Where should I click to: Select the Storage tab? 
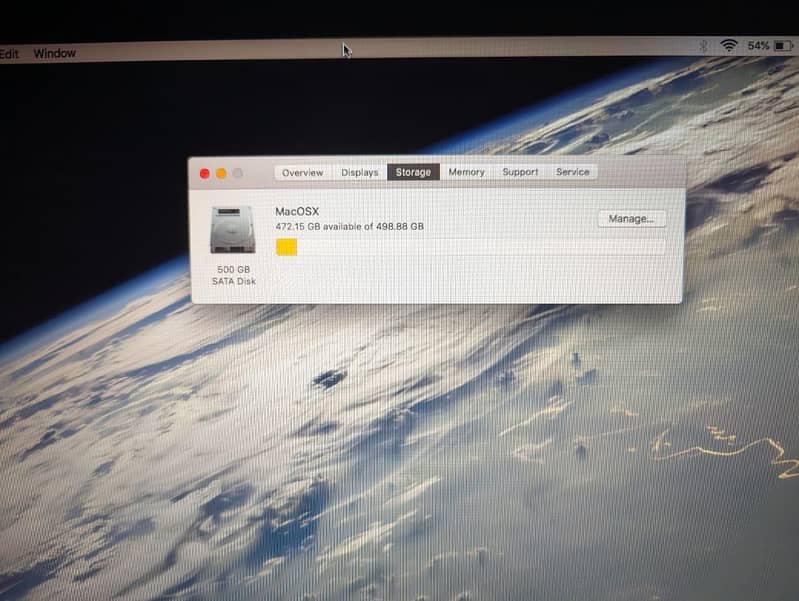413,172
